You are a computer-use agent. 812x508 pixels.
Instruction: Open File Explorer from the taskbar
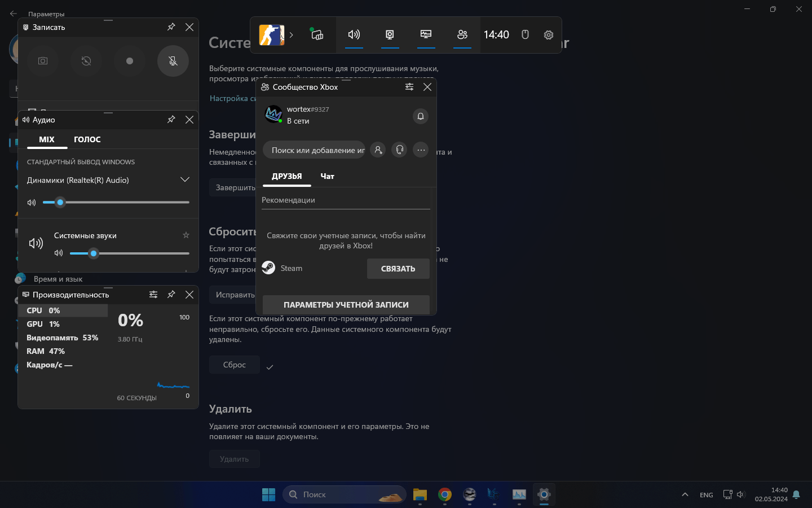420,494
